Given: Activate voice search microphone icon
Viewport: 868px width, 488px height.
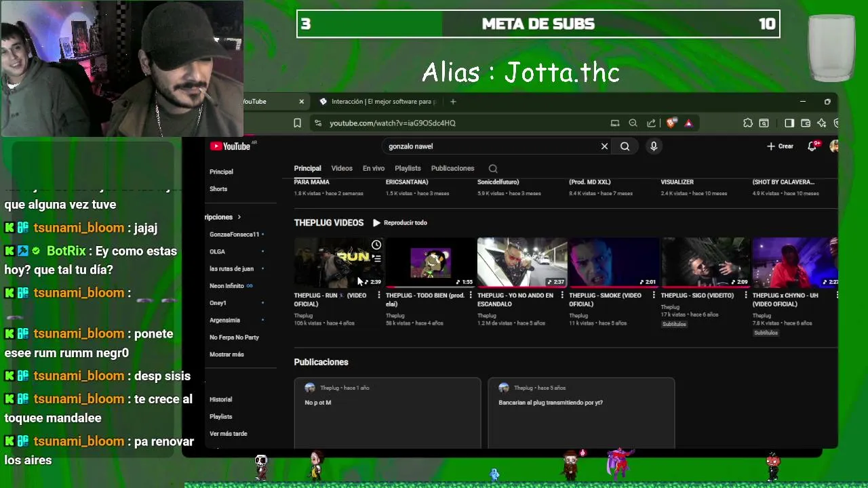Looking at the screenshot, I should (654, 146).
